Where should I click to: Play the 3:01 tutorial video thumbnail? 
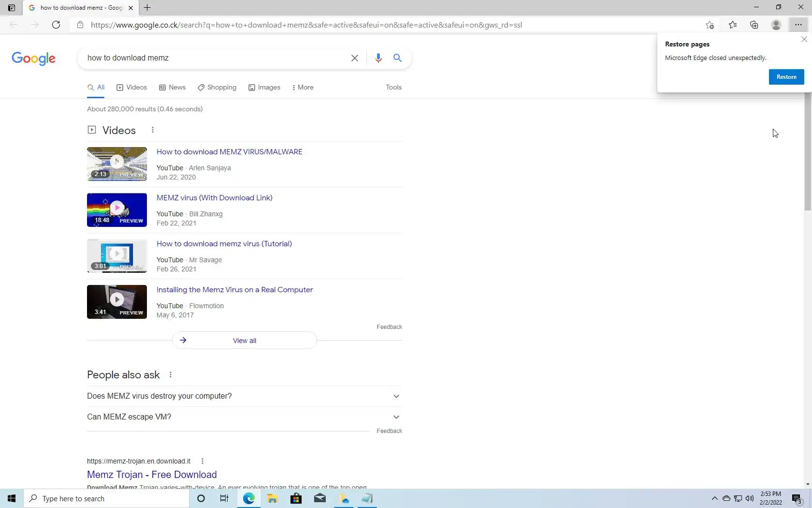117,256
